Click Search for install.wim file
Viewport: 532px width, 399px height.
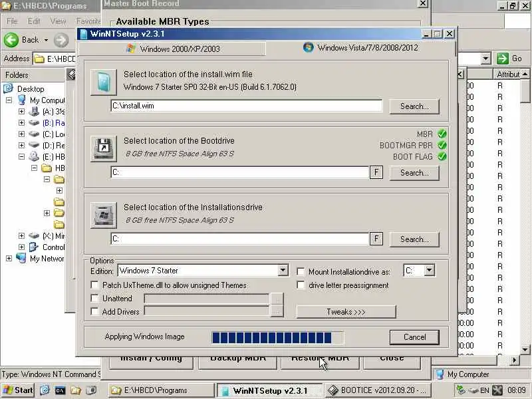tap(414, 106)
